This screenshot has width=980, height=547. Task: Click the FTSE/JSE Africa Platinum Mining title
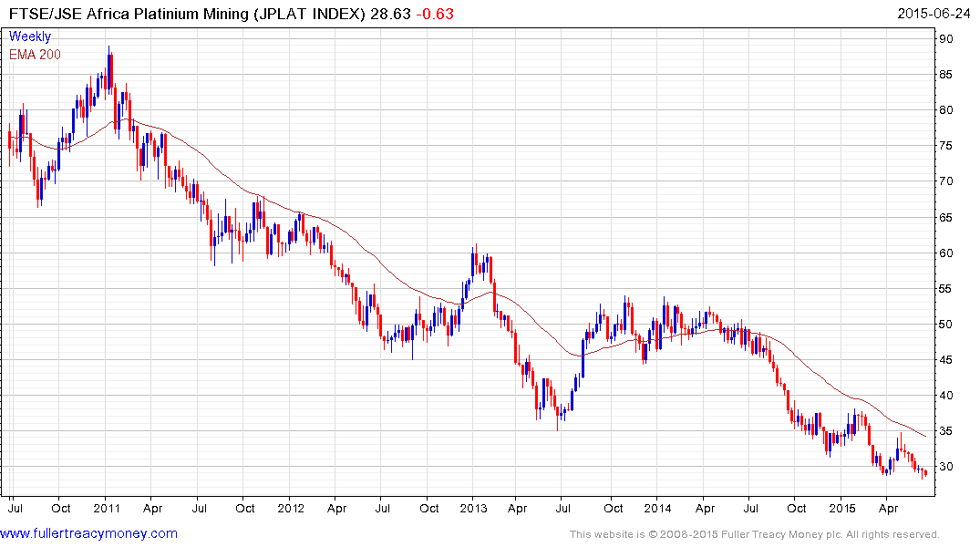tap(182, 14)
